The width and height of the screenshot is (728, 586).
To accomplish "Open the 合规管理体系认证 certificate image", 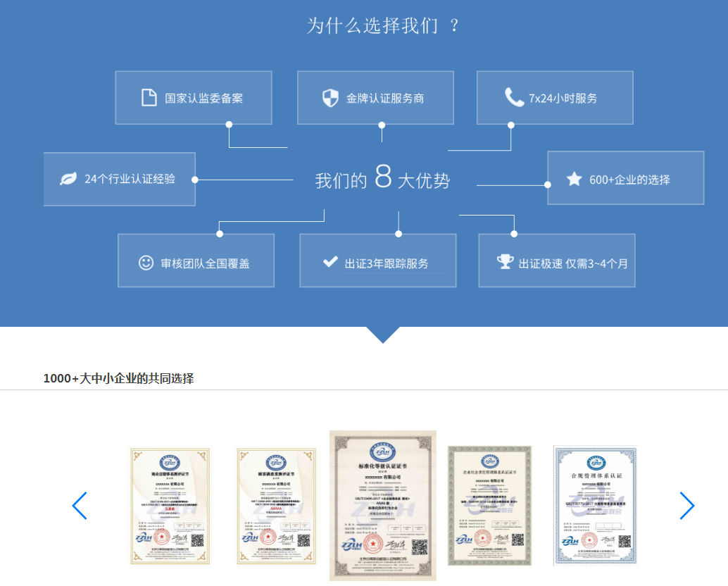I will click(595, 504).
